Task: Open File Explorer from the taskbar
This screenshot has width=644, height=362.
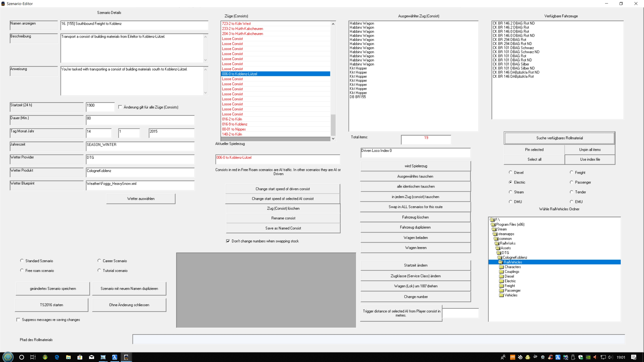Action: tap(68, 357)
